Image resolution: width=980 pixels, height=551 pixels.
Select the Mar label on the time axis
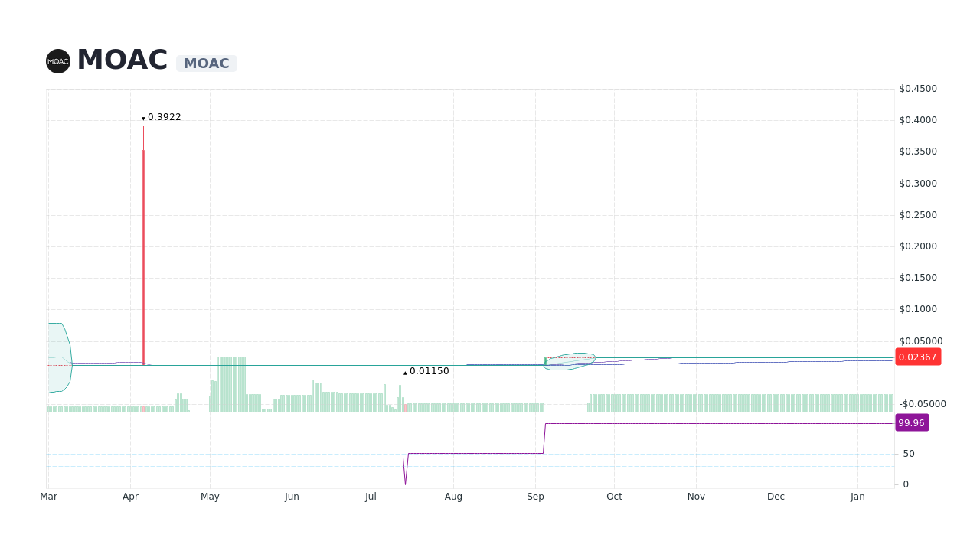[x=48, y=497]
